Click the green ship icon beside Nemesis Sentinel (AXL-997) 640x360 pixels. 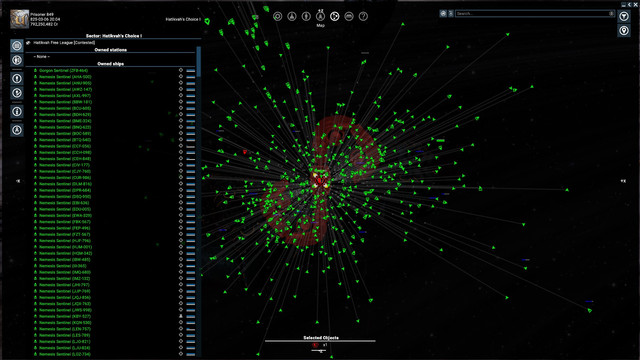pos(36,96)
